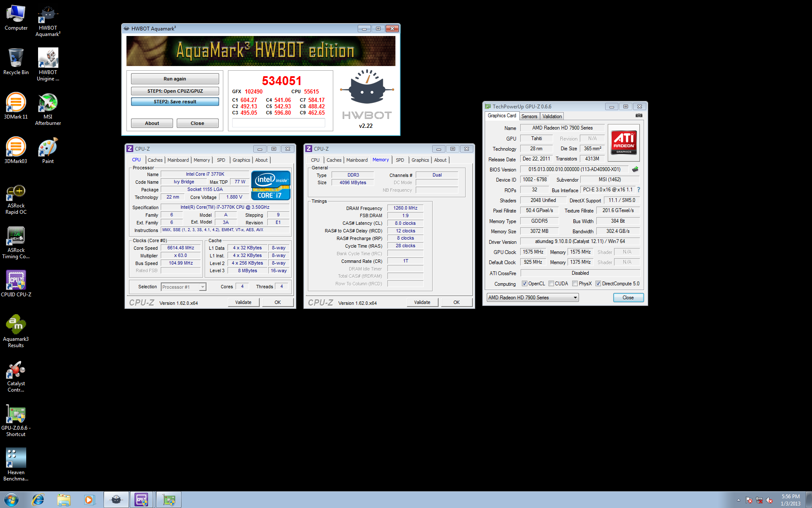Open About tab in right CPU-Z window
Image resolution: width=812 pixels, height=508 pixels.
440,160
